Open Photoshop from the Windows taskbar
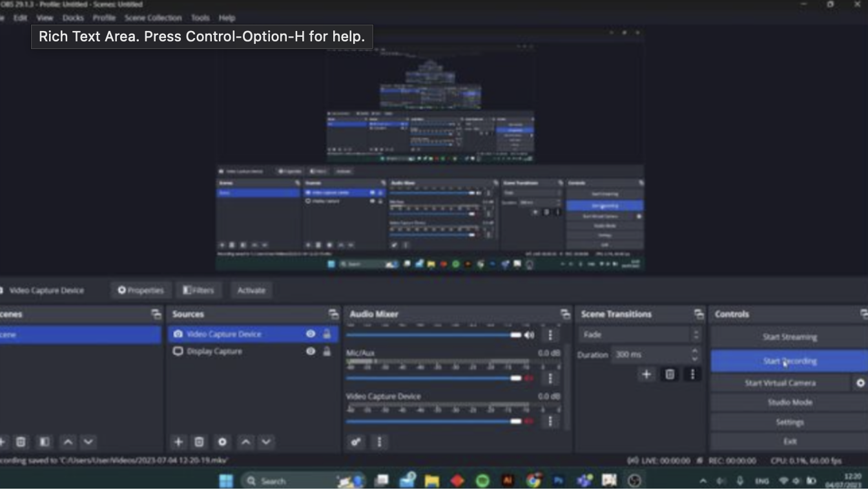 [x=559, y=481]
